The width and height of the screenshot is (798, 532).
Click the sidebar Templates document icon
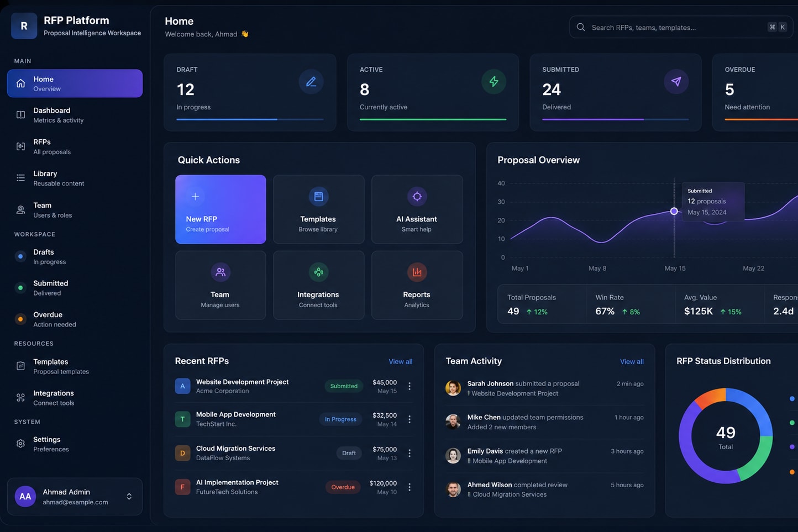(20, 366)
